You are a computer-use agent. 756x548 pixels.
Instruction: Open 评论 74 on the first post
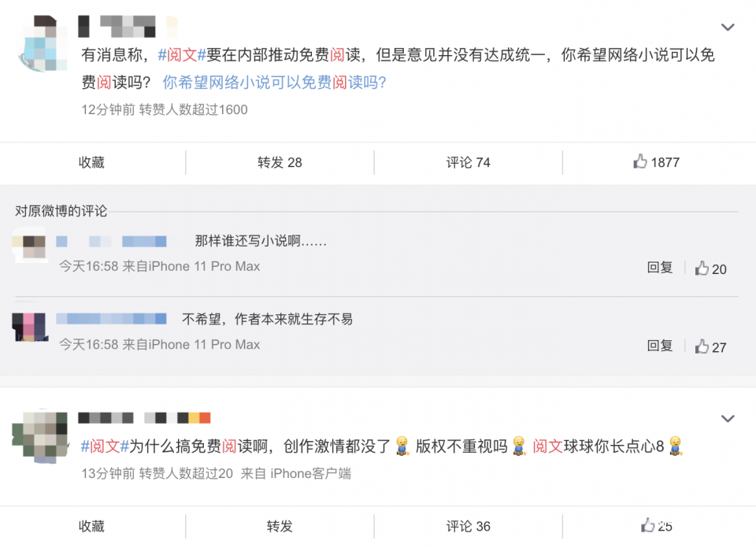pyautogui.click(x=468, y=162)
